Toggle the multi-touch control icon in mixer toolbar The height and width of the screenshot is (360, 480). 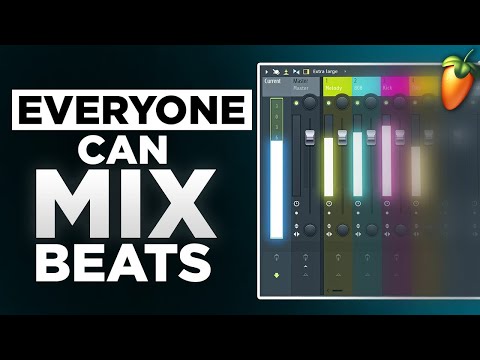point(276,72)
